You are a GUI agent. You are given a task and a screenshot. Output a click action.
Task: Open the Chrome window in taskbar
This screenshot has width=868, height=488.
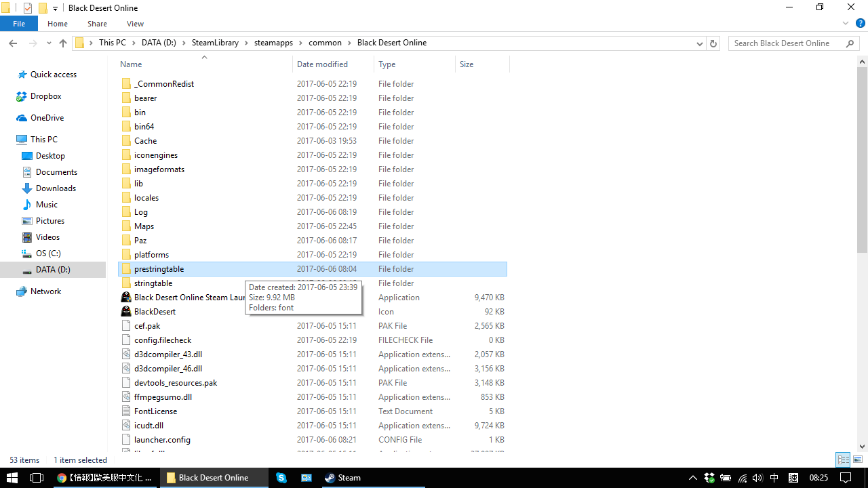click(x=104, y=478)
